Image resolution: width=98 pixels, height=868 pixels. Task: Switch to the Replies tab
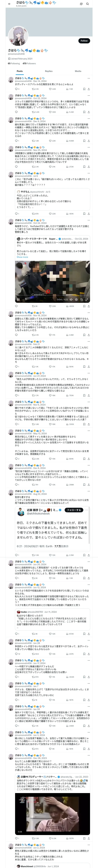(49, 71)
